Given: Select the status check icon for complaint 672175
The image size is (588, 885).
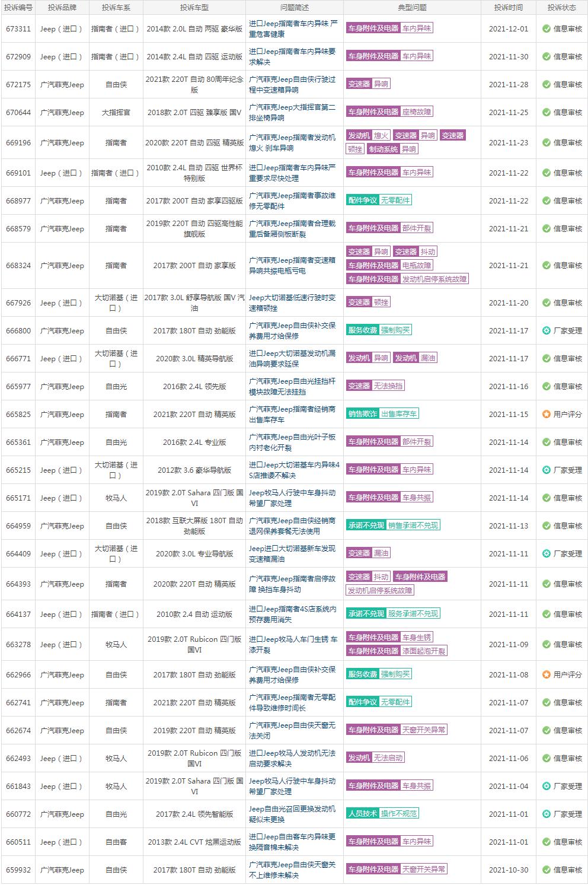Looking at the screenshot, I should click(x=547, y=84).
